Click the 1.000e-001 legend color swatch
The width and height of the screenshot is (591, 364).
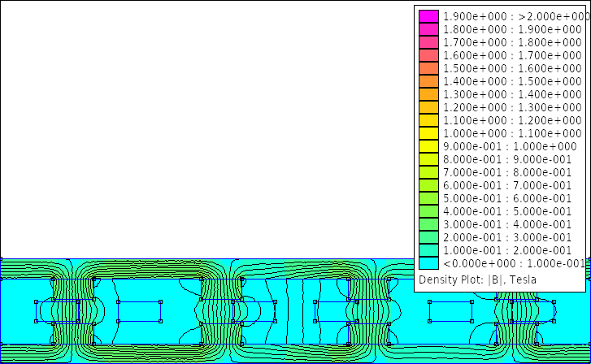pyautogui.click(x=428, y=250)
